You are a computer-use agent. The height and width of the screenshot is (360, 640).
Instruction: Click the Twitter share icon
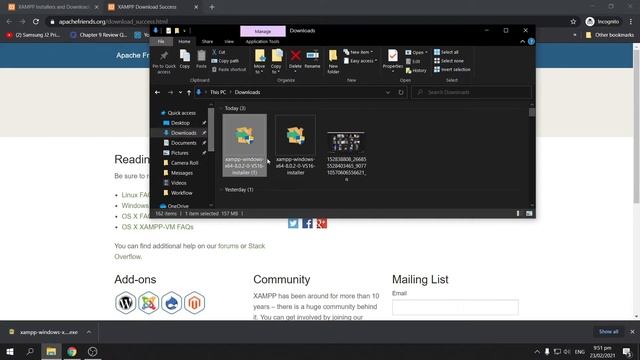[x=293, y=223]
